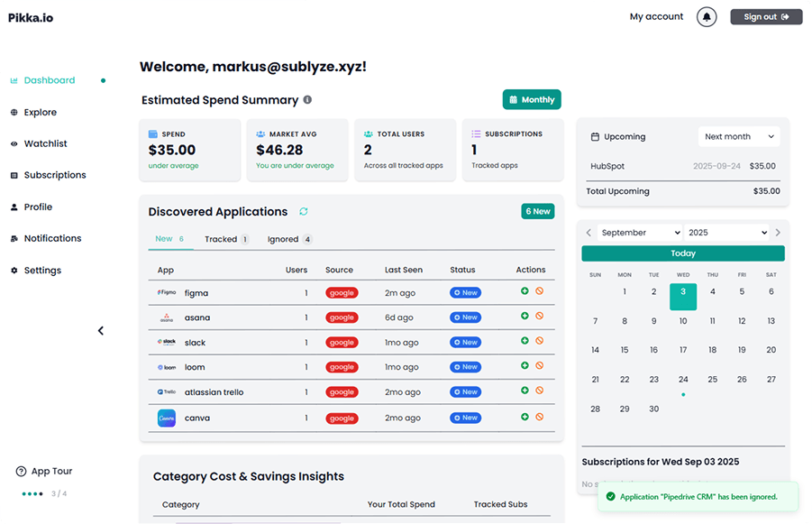The width and height of the screenshot is (812, 524).
Task: Open the Next month upcoming dropdown
Action: click(x=739, y=137)
